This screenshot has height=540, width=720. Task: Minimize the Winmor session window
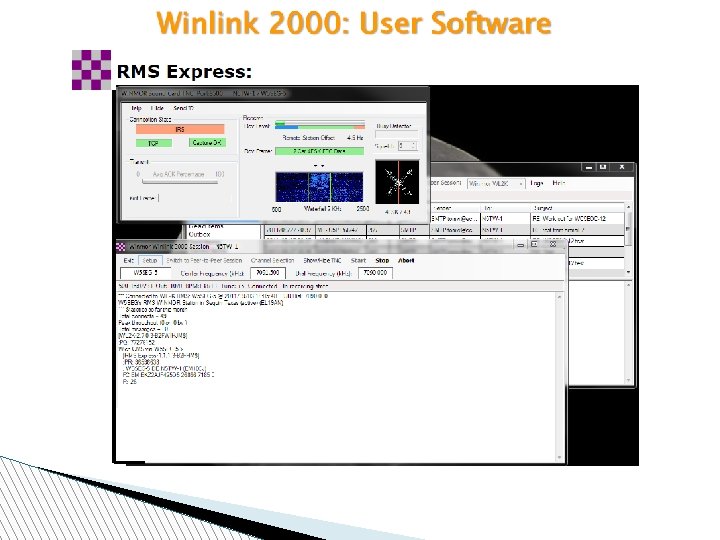520,245
